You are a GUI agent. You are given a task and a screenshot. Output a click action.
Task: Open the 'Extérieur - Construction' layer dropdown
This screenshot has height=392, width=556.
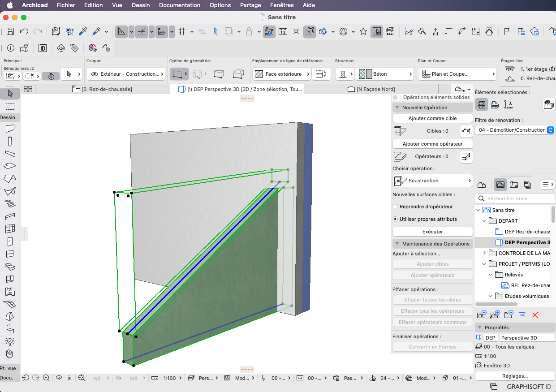click(x=126, y=74)
